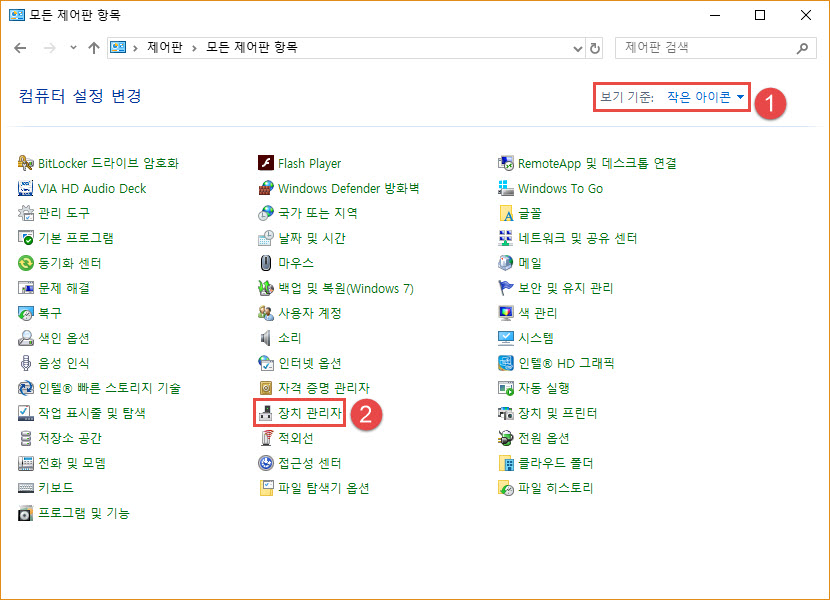Click the 국가 또는 지역 globe icon

(266, 213)
